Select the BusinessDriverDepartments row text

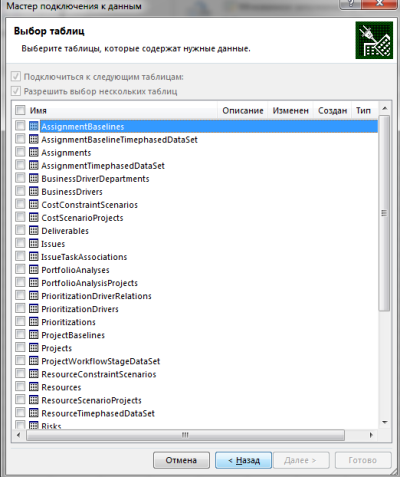pyautogui.click(x=95, y=179)
